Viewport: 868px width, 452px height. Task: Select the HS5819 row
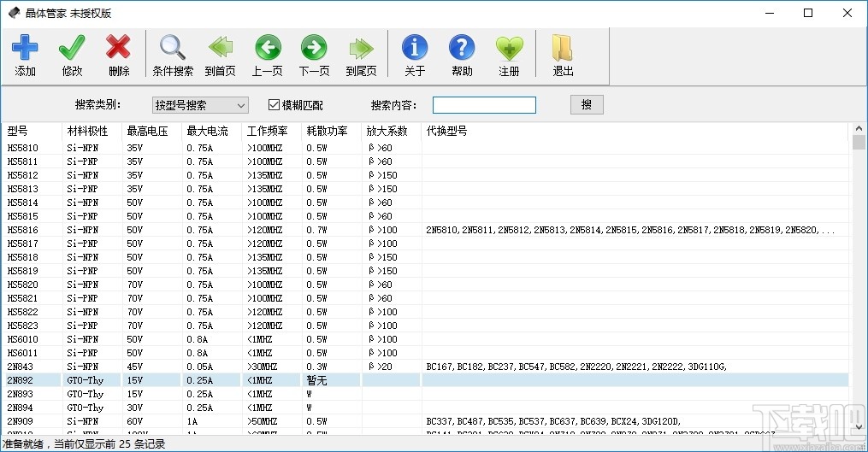[425, 271]
